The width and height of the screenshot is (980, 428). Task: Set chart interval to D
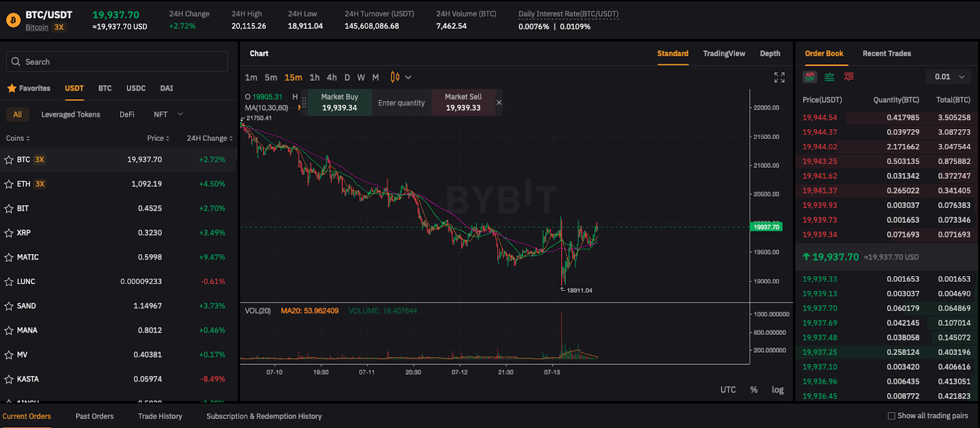347,78
